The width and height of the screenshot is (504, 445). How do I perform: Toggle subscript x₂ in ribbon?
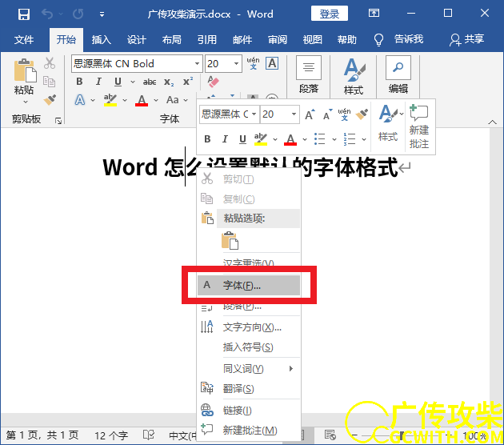pos(169,82)
